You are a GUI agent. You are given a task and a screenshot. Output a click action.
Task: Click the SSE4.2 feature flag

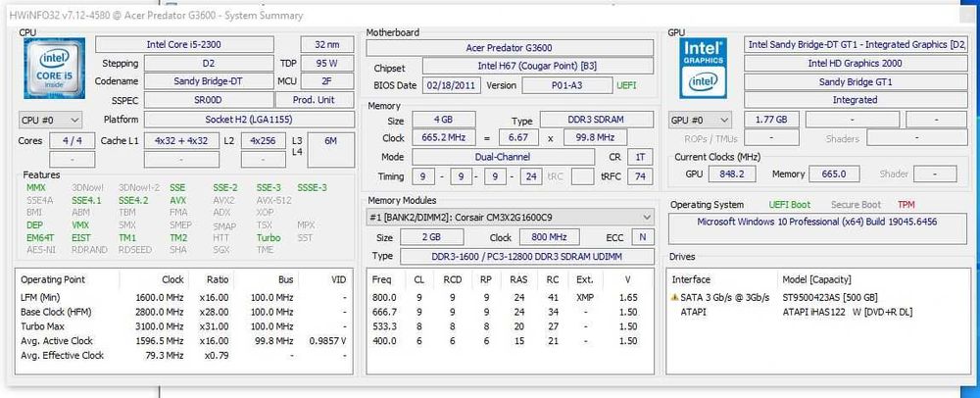pos(133,201)
